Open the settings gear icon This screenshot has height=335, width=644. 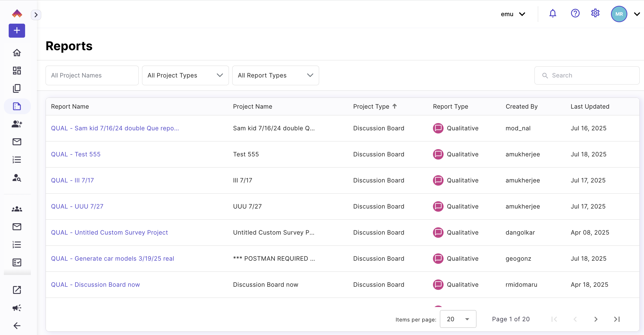coord(595,13)
